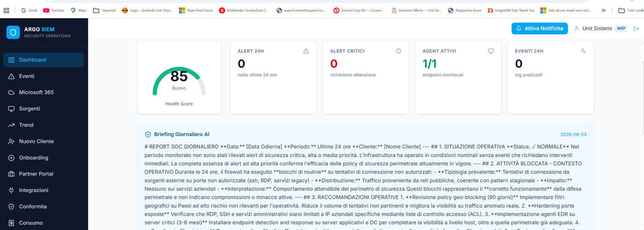The height and width of the screenshot is (230, 644).
Task: Open Login - Gestionle Unit Sistemi bookmark
Action: point(147,10)
